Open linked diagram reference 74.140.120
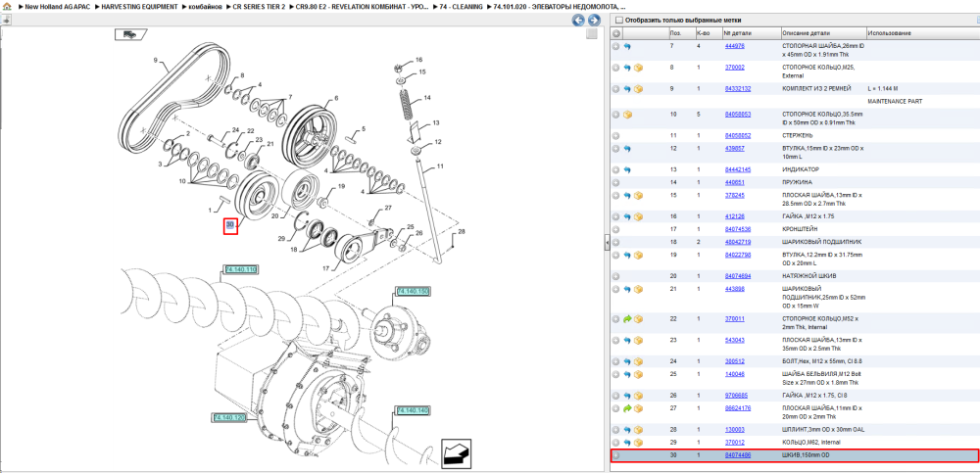This screenshot has width=980, height=473. [228, 417]
